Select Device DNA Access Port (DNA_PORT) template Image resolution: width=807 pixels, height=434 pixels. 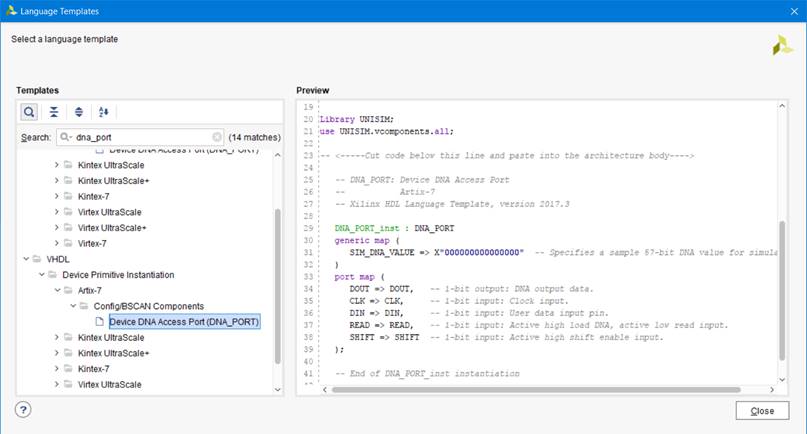184,322
